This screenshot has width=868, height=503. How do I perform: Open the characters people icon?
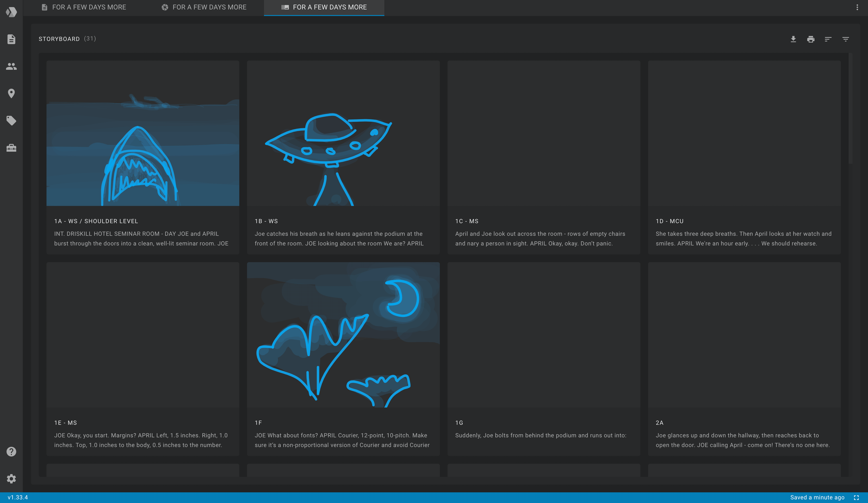(11, 66)
